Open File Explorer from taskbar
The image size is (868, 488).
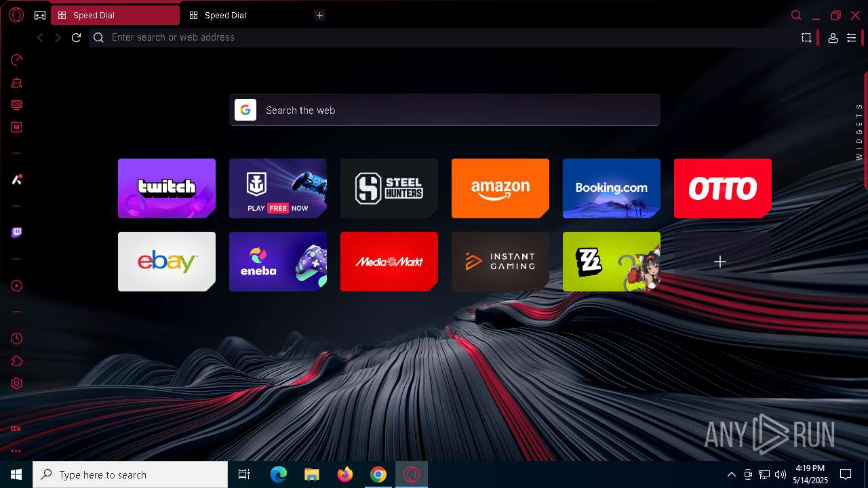tap(312, 474)
